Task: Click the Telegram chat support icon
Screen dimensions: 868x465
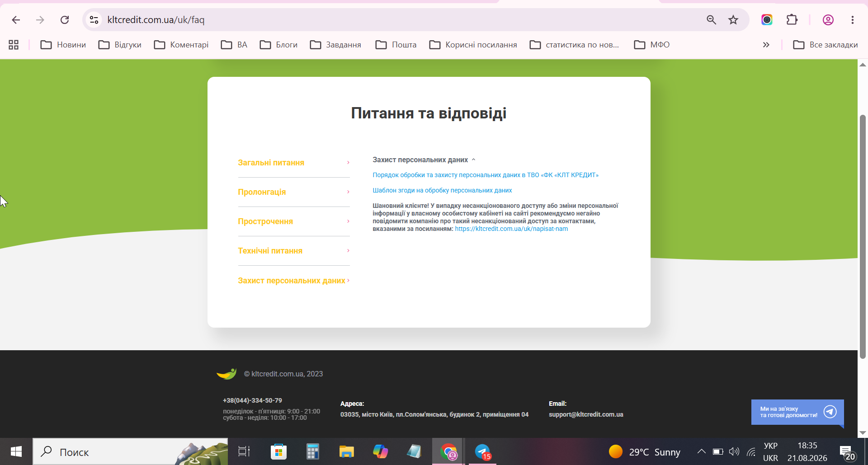Action: click(830, 412)
